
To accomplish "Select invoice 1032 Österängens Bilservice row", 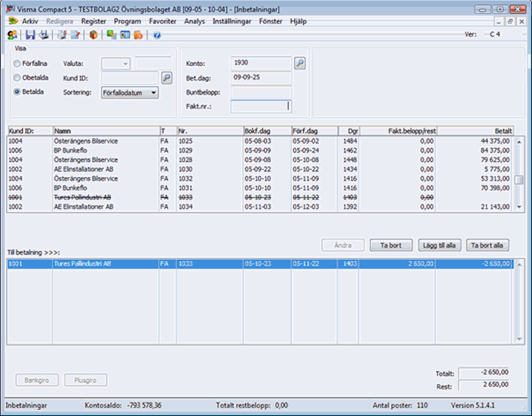I will pyautogui.click(x=260, y=178).
